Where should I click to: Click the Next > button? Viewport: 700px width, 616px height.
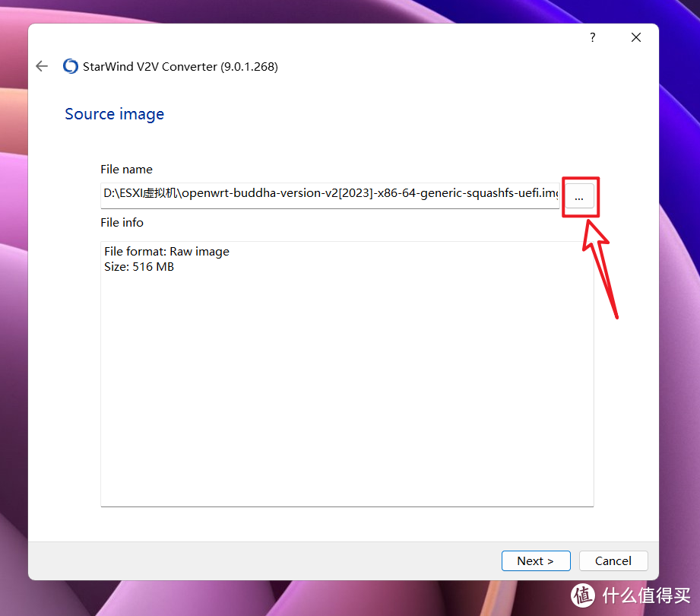(x=536, y=560)
